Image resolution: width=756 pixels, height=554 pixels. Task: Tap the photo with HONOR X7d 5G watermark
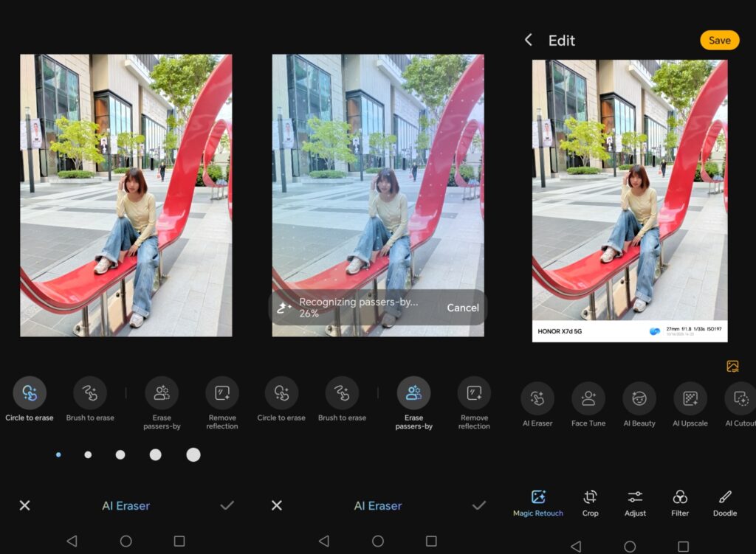click(630, 192)
